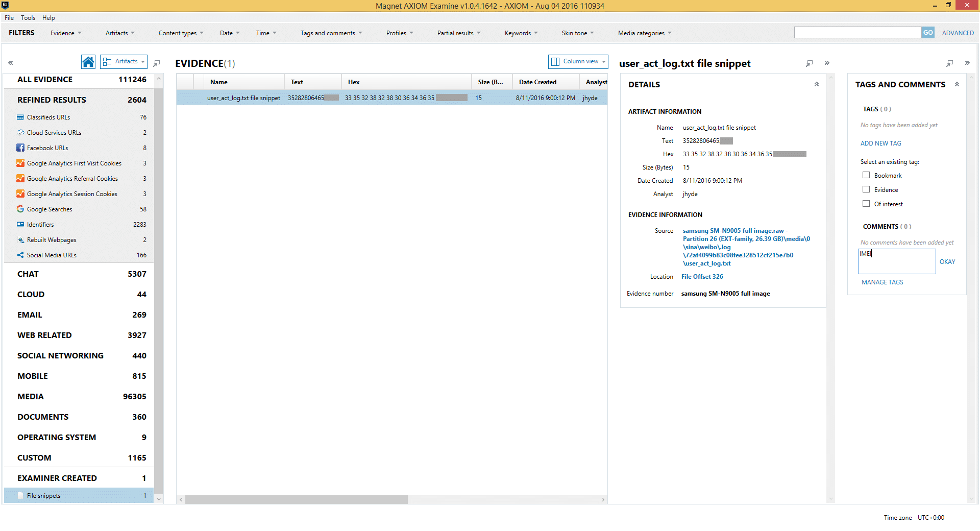Open the Artifacts filter dropdown
980x531 pixels.
[x=120, y=33]
